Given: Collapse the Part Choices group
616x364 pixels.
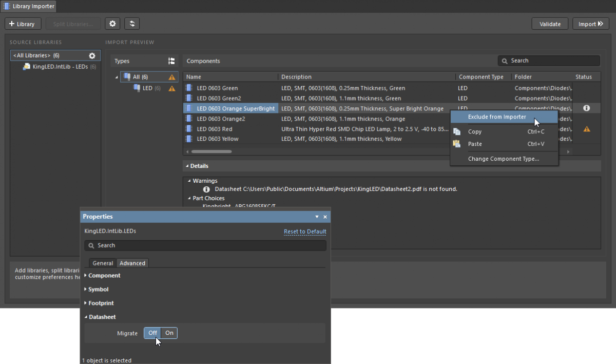Looking at the screenshot, I should (x=190, y=198).
